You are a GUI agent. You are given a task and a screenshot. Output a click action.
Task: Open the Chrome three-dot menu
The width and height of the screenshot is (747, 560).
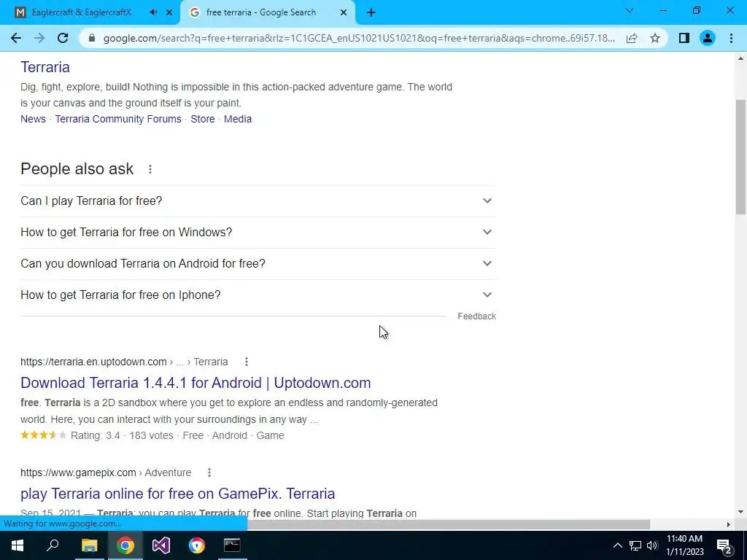coord(731,38)
